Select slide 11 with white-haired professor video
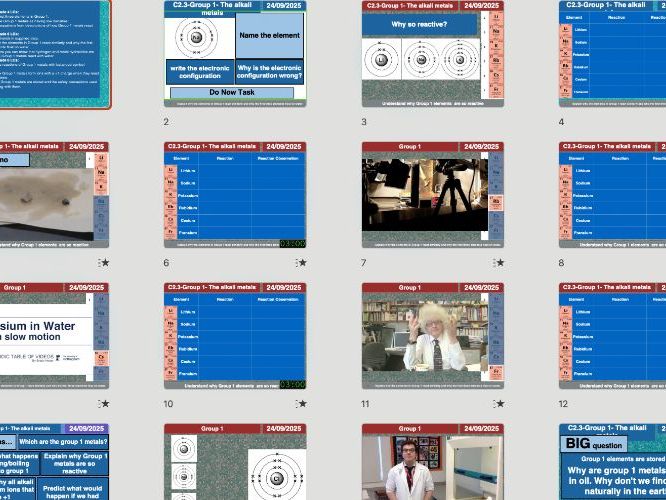The height and width of the screenshot is (500, 666). pos(432,335)
